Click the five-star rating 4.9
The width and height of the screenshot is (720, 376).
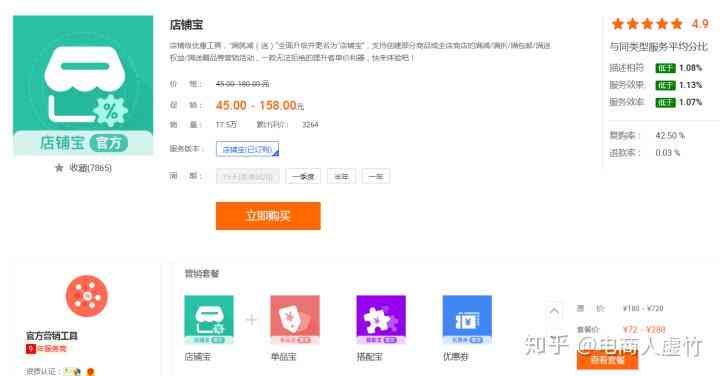(660, 24)
